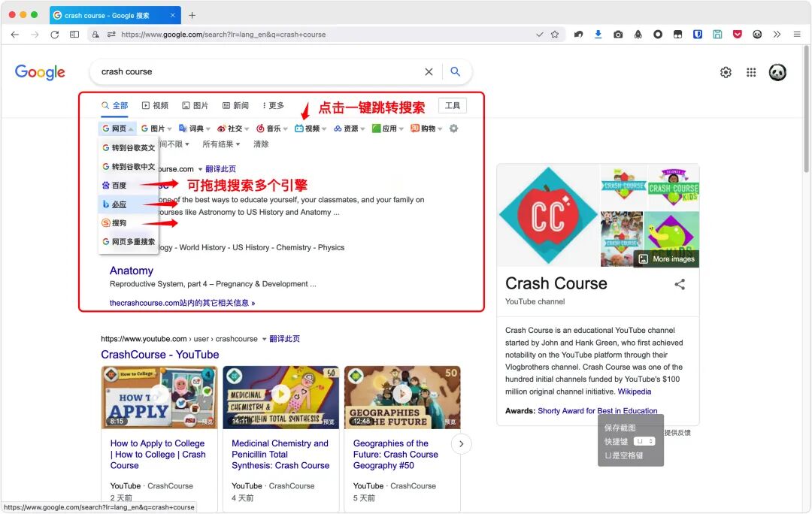Play How to Apply to College thumbnail

point(159,397)
